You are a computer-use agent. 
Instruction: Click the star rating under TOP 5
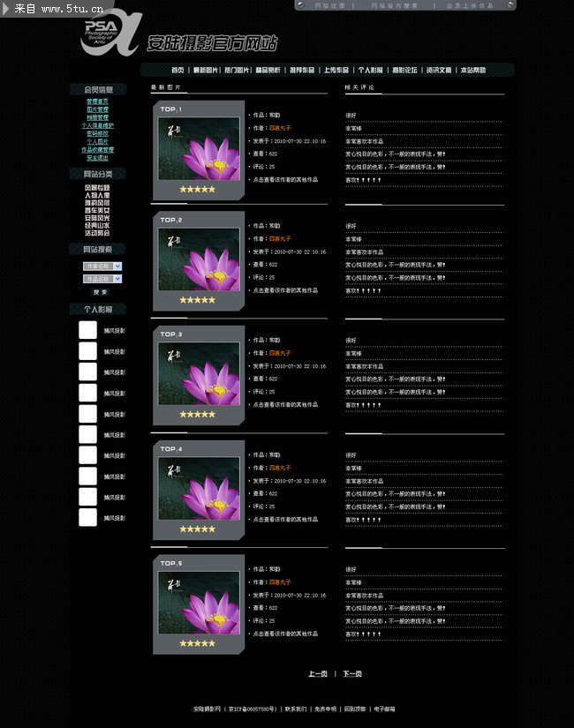point(197,643)
